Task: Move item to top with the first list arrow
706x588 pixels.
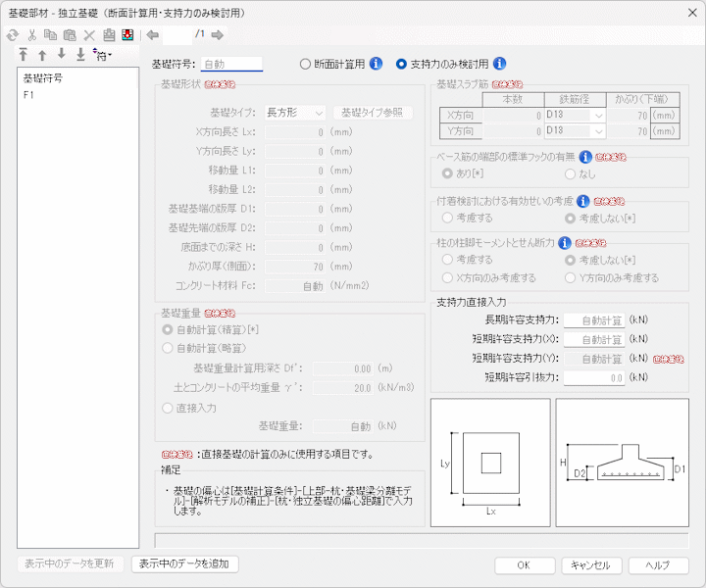Action: (x=25, y=55)
